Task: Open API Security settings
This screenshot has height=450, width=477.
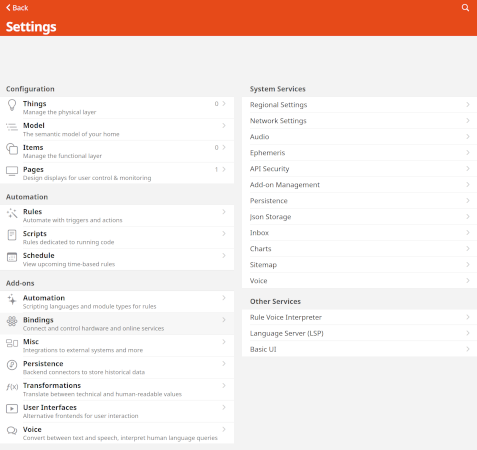Action: (359, 169)
